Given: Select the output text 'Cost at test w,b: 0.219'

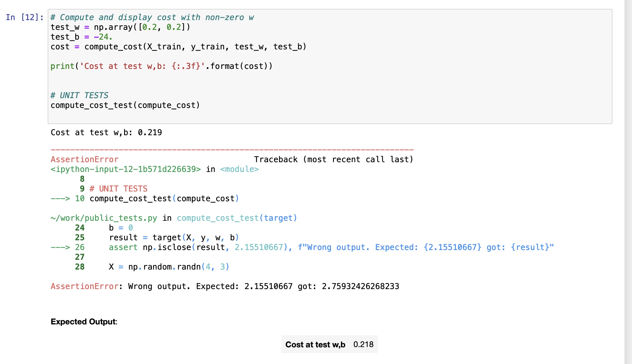Looking at the screenshot, I should pyautogui.click(x=106, y=133).
